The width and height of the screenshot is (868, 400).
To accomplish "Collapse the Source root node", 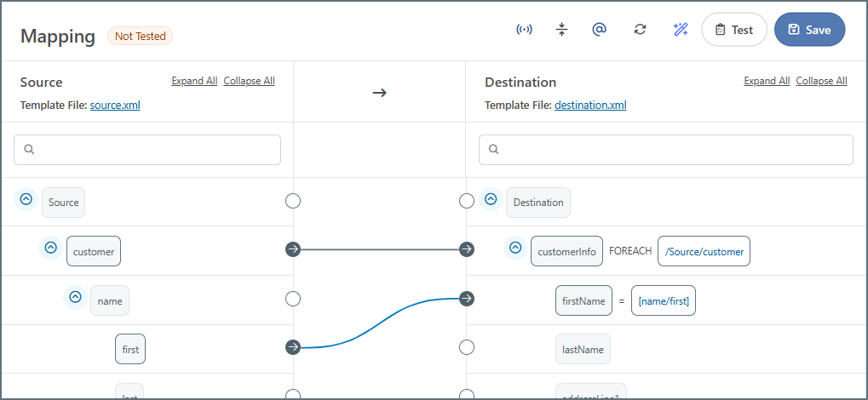I will (26, 199).
